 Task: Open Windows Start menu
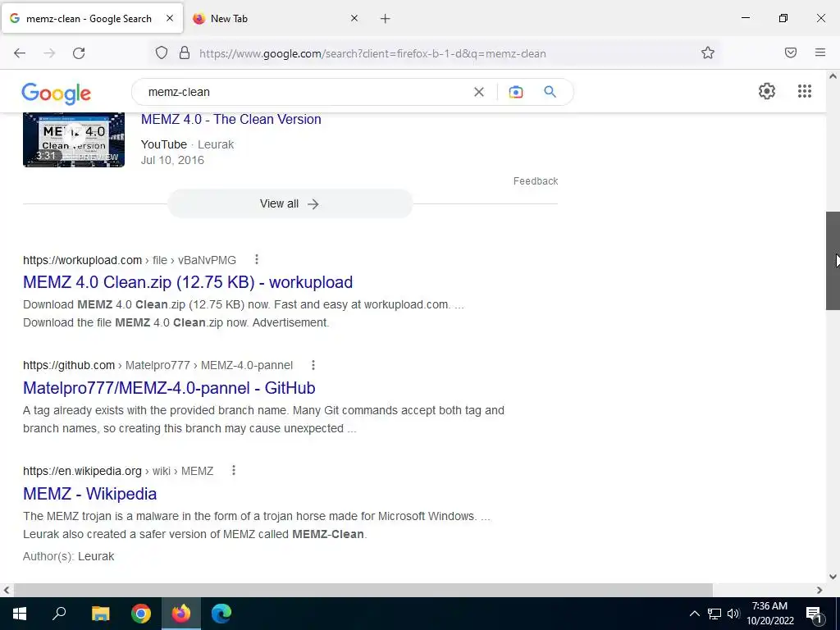pyautogui.click(x=20, y=614)
